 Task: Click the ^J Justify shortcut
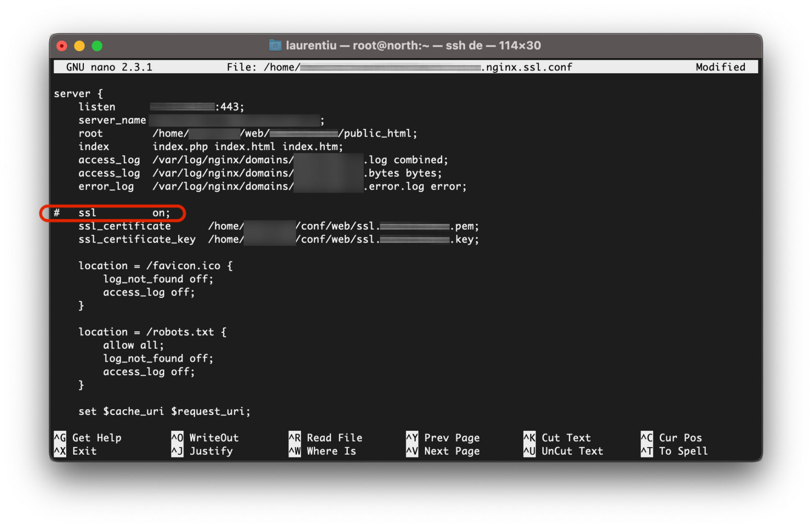point(202,451)
